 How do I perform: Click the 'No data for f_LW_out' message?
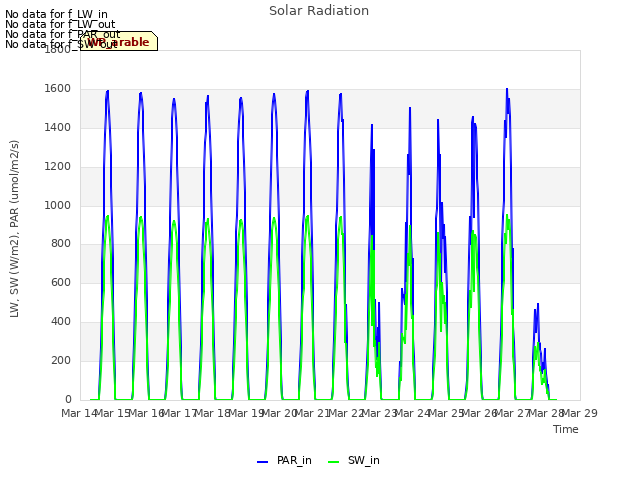coord(60,24)
